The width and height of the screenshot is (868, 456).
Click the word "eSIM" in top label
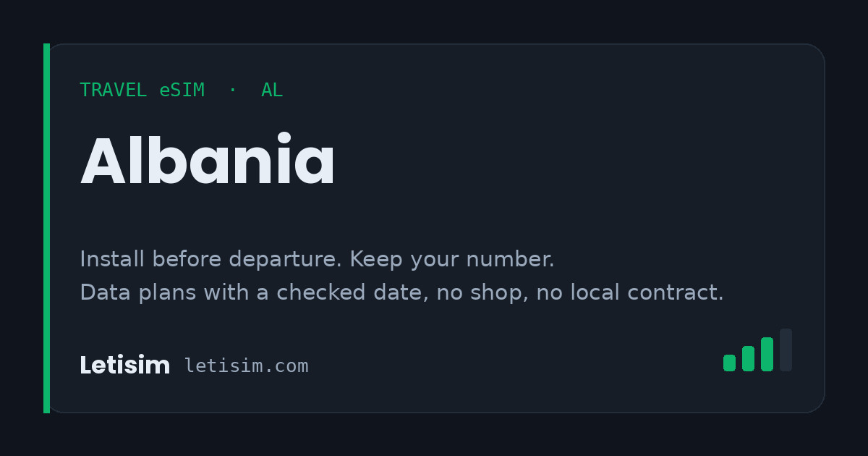(x=182, y=90)
